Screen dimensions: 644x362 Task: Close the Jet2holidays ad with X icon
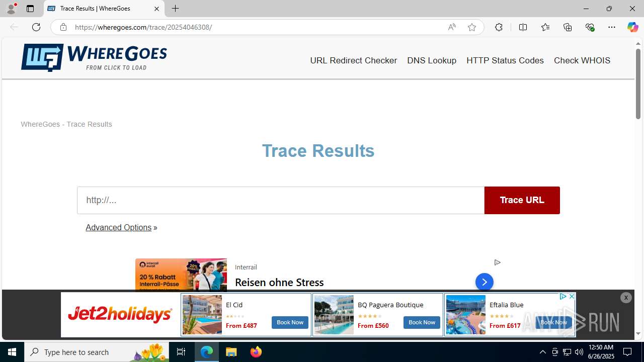(x=572, y=297)
